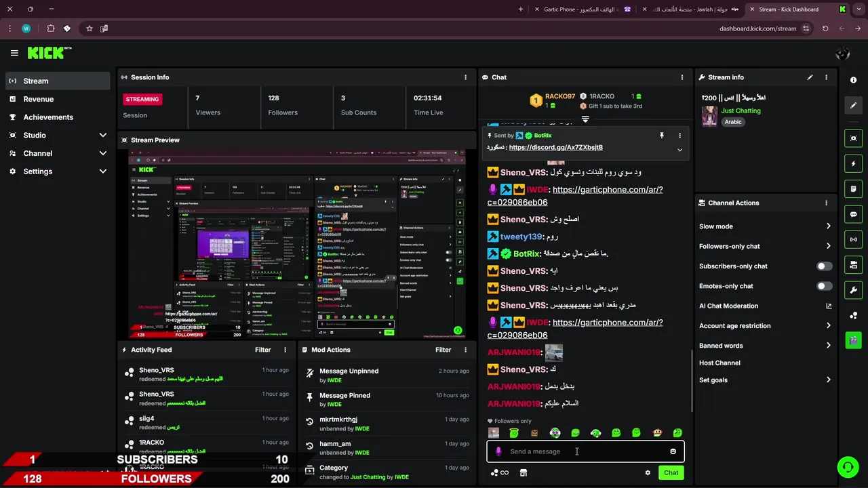
Task: Open the green support chat bubble
Action: [x=847, y=467]
